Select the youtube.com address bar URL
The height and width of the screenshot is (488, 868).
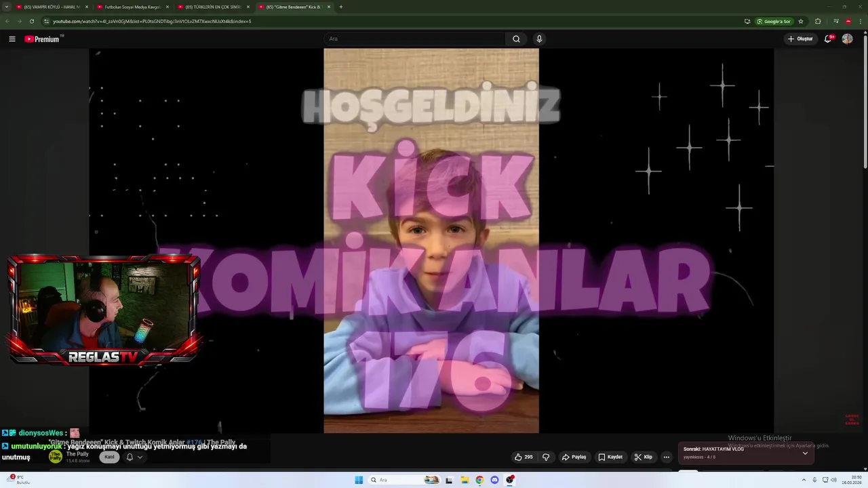(152, 21)
